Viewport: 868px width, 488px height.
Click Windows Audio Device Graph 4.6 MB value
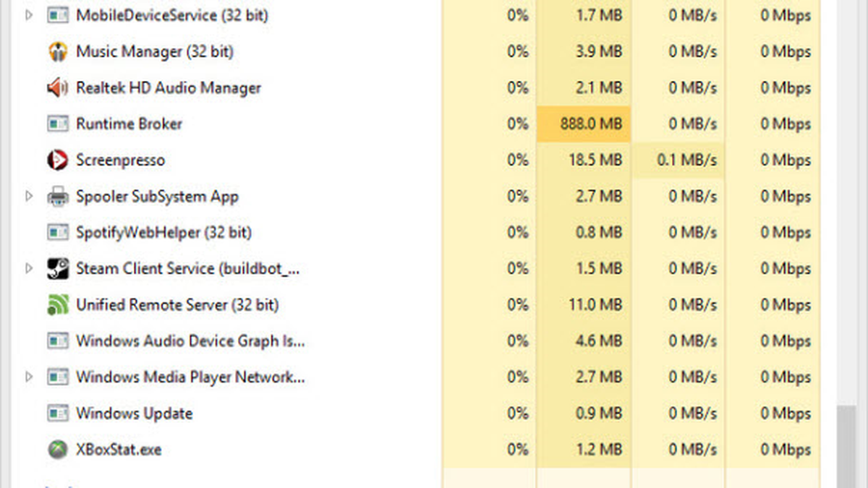[600, 341]
